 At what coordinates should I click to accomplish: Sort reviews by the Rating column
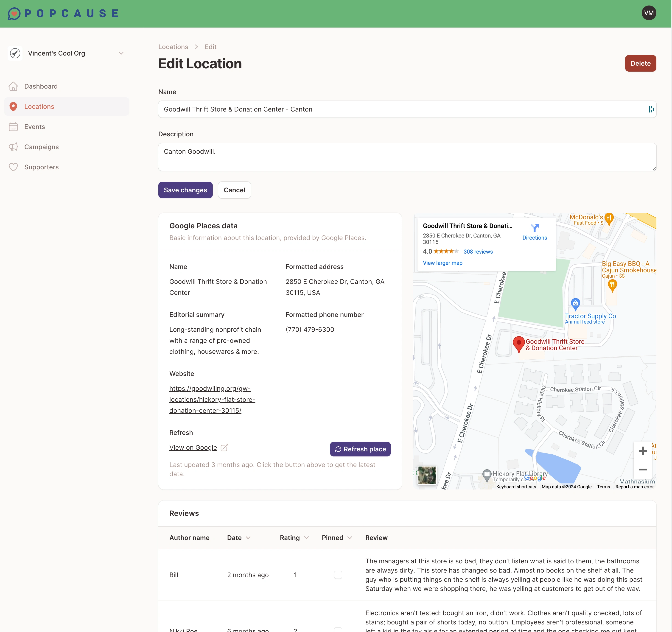pos(294,538)
